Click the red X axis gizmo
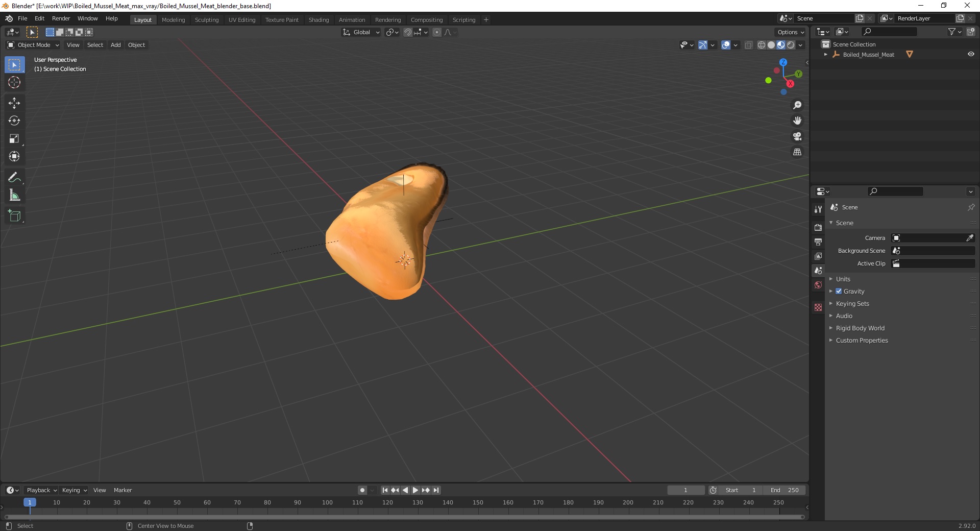 pos(790,84)
